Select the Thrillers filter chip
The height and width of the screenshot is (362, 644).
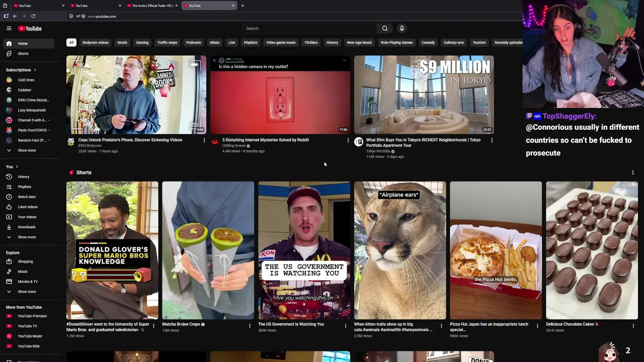(311, 43)
